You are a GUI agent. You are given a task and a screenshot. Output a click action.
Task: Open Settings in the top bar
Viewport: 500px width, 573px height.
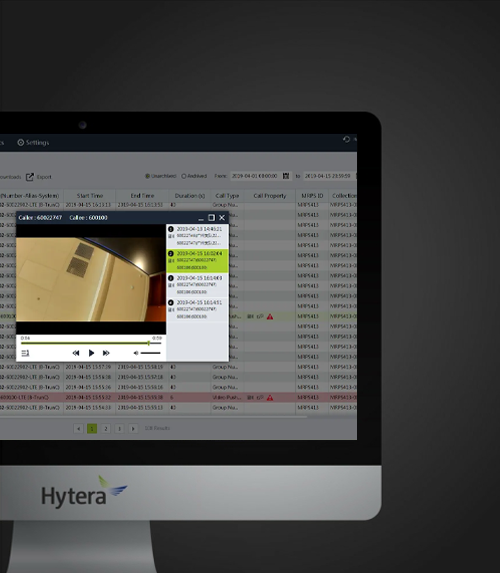coord(33,143)
